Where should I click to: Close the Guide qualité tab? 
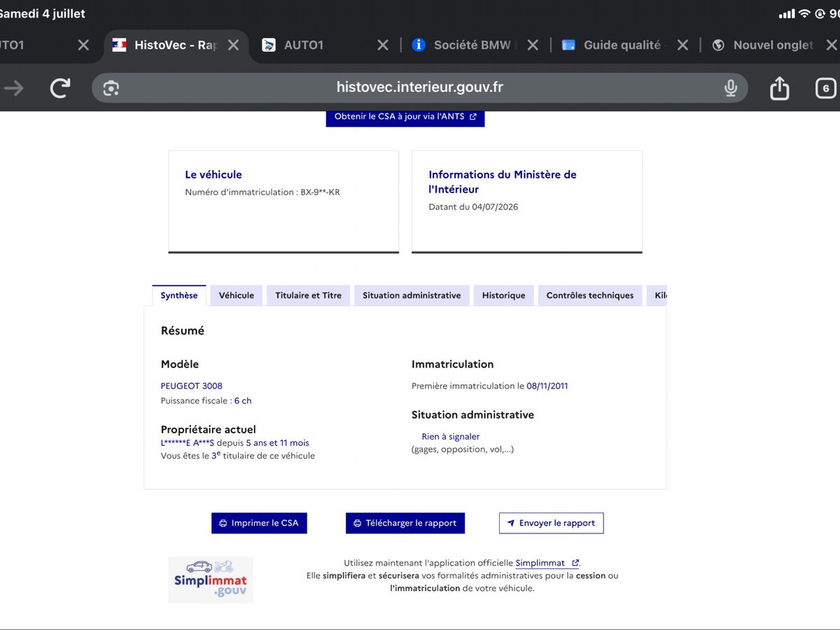point(682,45)
